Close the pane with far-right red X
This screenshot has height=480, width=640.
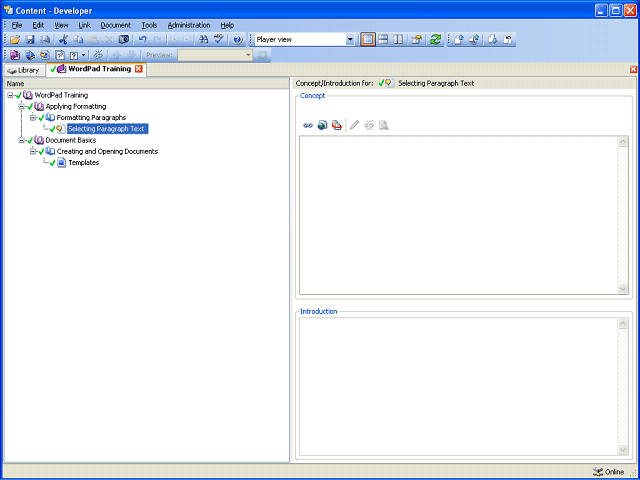pyautogui.click(x=633, y=69)
